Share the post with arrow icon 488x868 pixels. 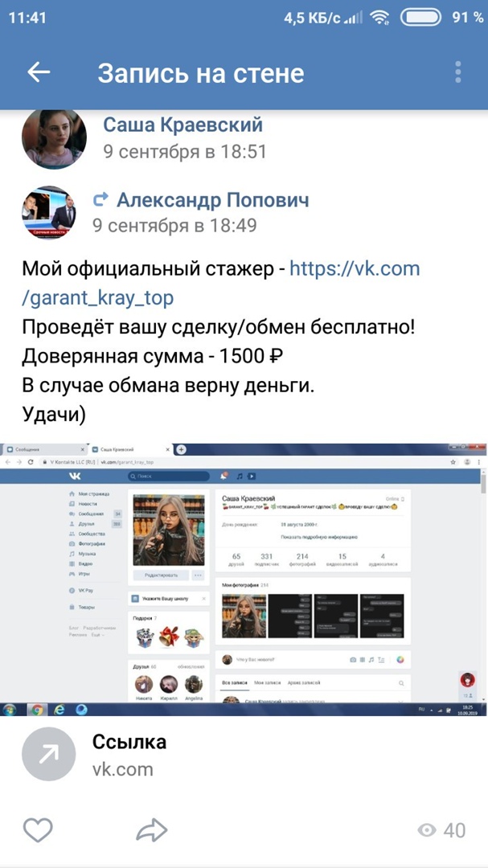point(151,829)
